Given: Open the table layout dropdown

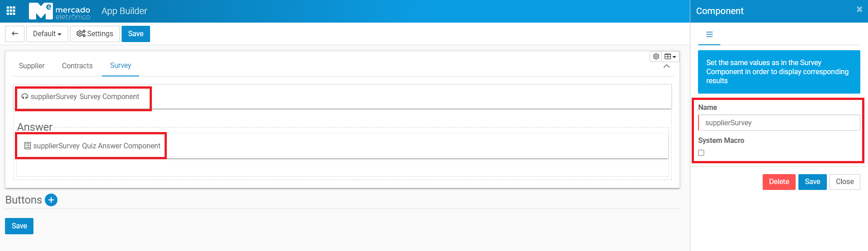Looking at the screenshot, I should coord(670,57).
